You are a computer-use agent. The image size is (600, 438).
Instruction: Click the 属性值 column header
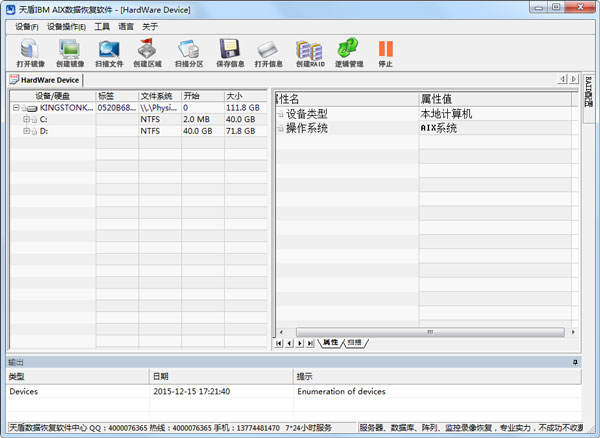coord(495,99)
